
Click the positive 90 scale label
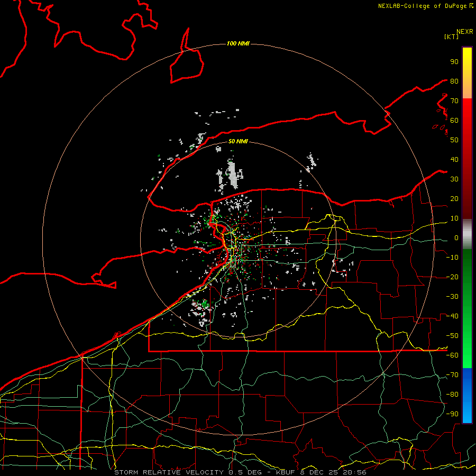click(454, 62)
